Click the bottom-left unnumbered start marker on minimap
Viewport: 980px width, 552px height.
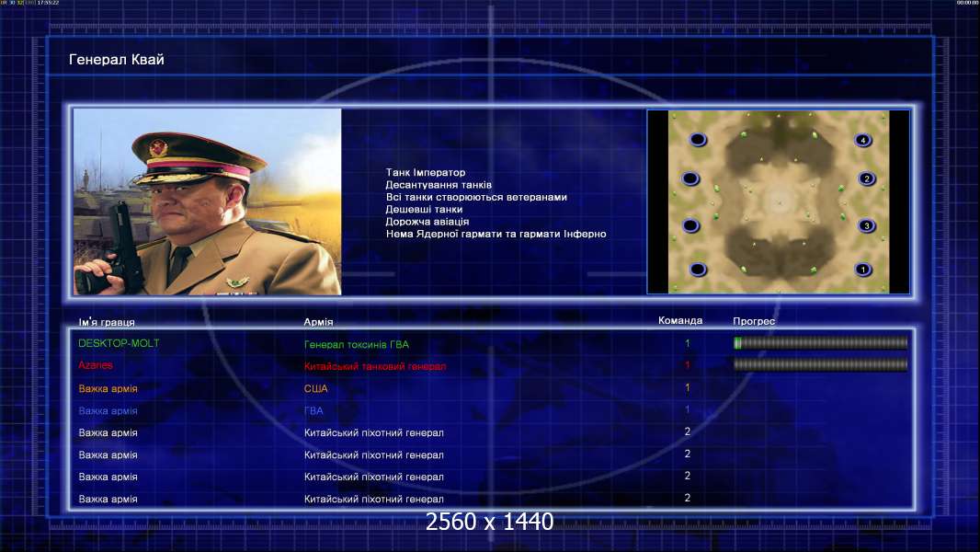point(698,270)
